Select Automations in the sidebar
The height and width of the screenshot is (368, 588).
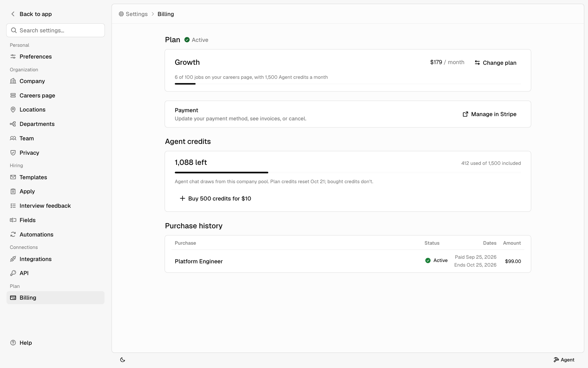pyautogui.click(x=56, y=235)
